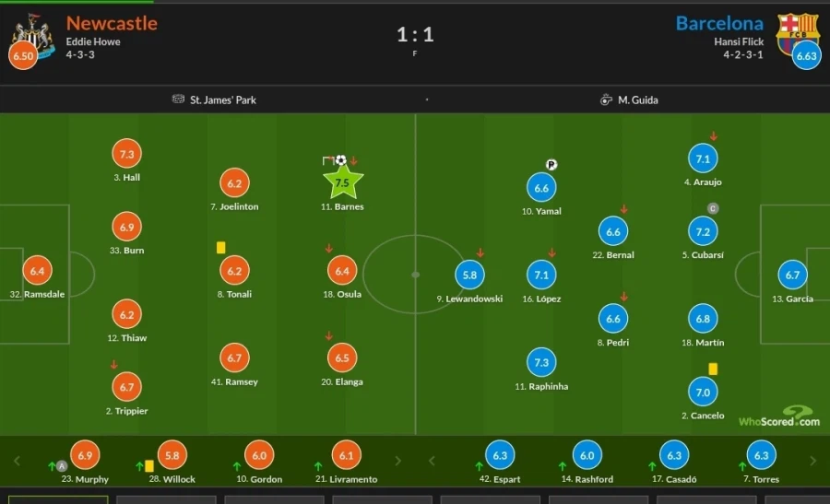
Task: Show previous Barcelona substitutes with left chevron
Action: point(433,461)
